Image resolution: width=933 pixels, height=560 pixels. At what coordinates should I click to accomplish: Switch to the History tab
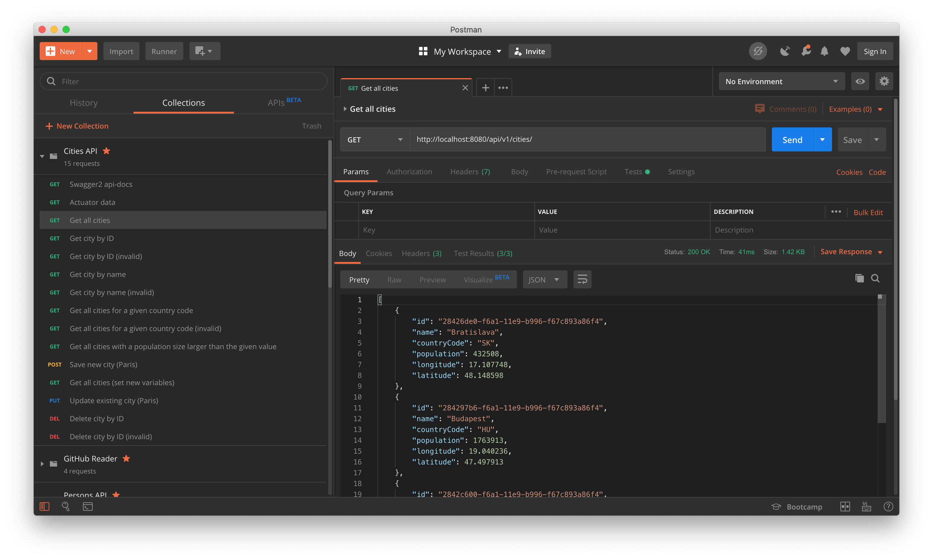coord(84,103)
